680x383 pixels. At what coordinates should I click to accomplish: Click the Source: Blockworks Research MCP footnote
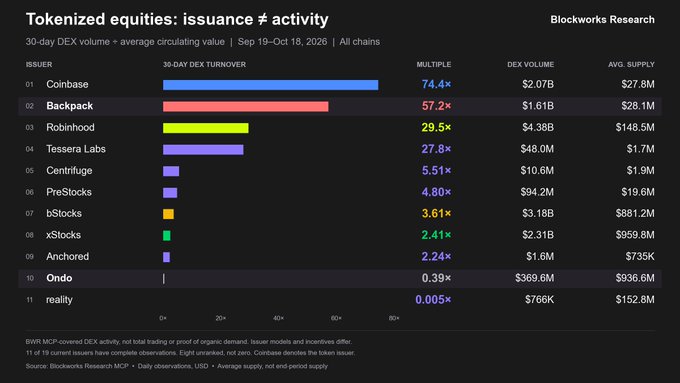point(177,366)
